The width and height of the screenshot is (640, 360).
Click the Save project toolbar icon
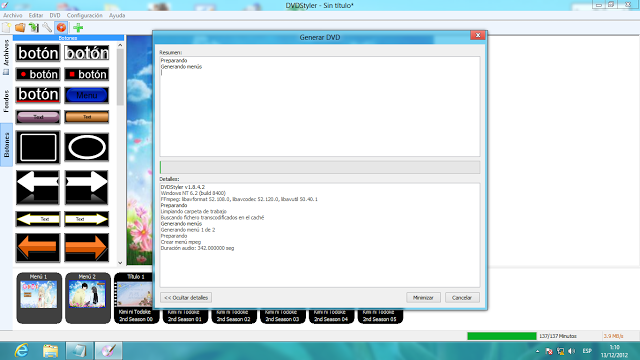pyautogui.click(x=33, y=27)
